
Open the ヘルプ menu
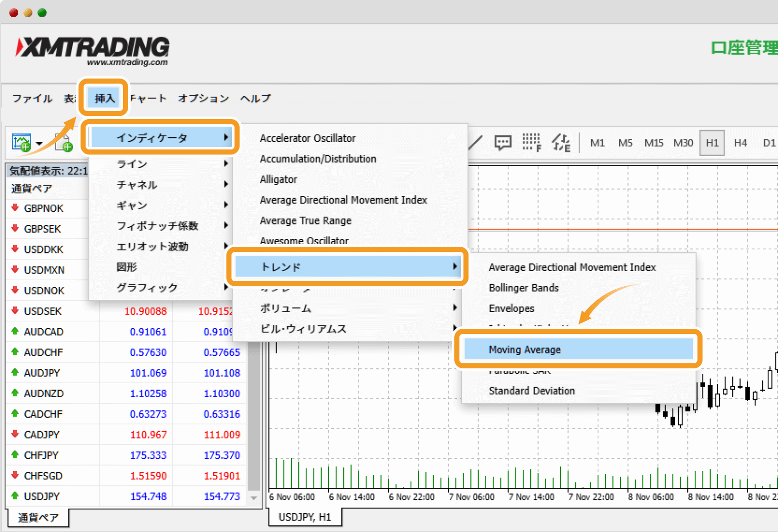click(x=256, y=98)
